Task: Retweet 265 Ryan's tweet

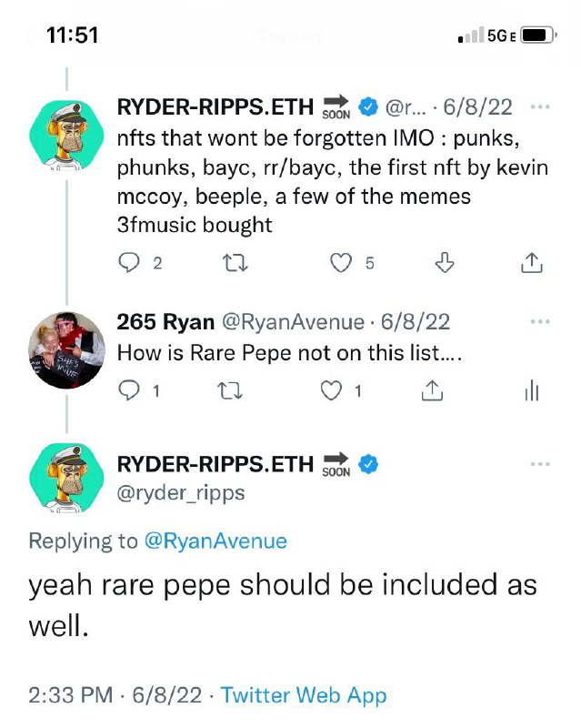Action: [x=230, y=391]
